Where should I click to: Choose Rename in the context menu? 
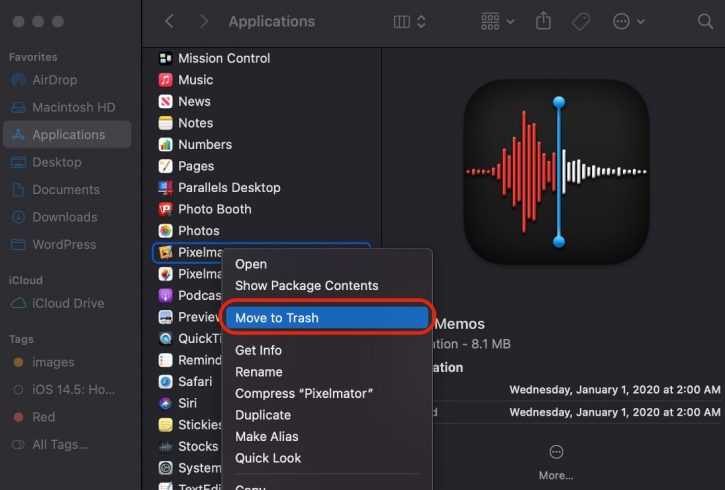[327, 372]
